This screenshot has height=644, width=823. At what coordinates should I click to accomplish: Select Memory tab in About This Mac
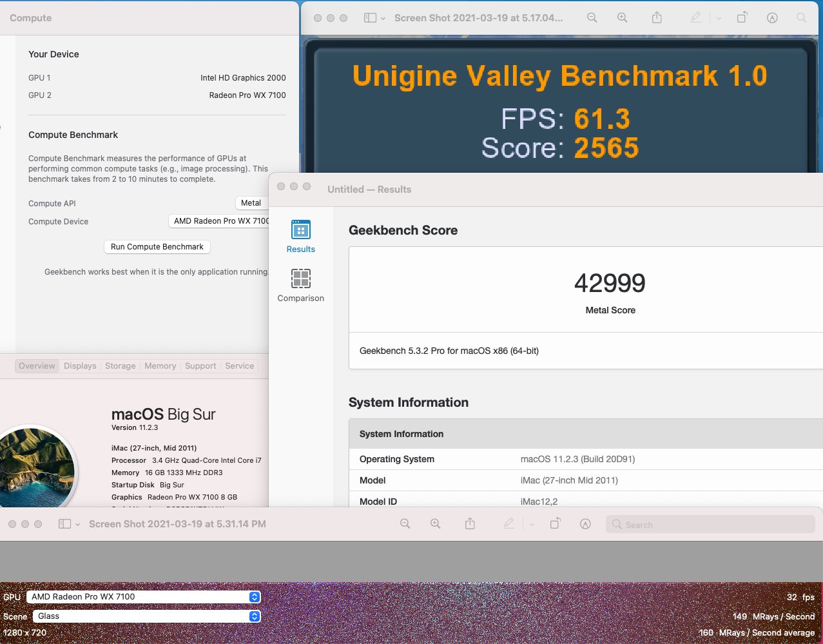click(x=160, y=366)
